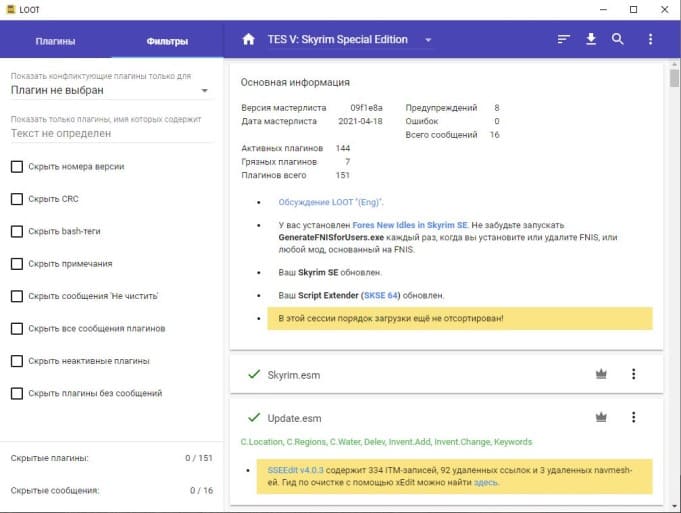This screenshot has width=681, height=513.
Task: Switch to the 'Плагины' tab
Action: [55, 41]
